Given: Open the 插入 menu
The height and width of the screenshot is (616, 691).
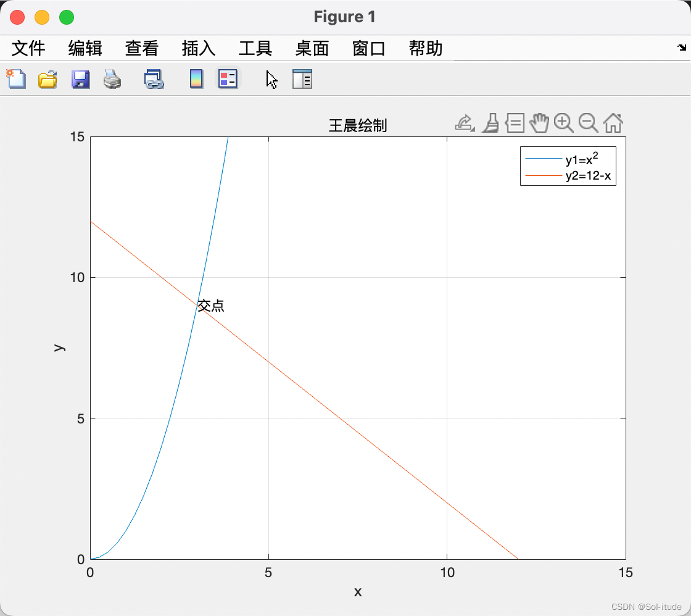Looking at the screenshot, I should tap(198, 48).
